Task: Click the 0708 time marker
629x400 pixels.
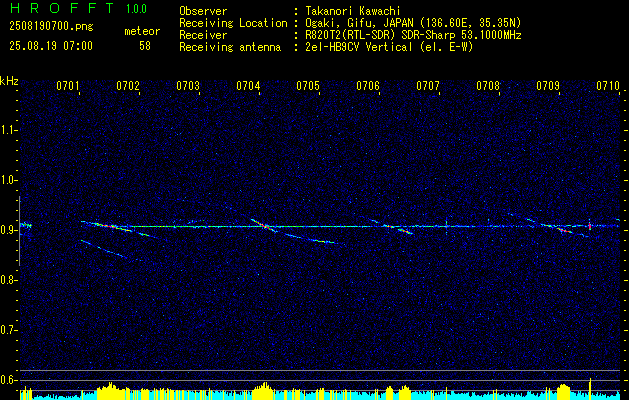Action: coord(488,85)
